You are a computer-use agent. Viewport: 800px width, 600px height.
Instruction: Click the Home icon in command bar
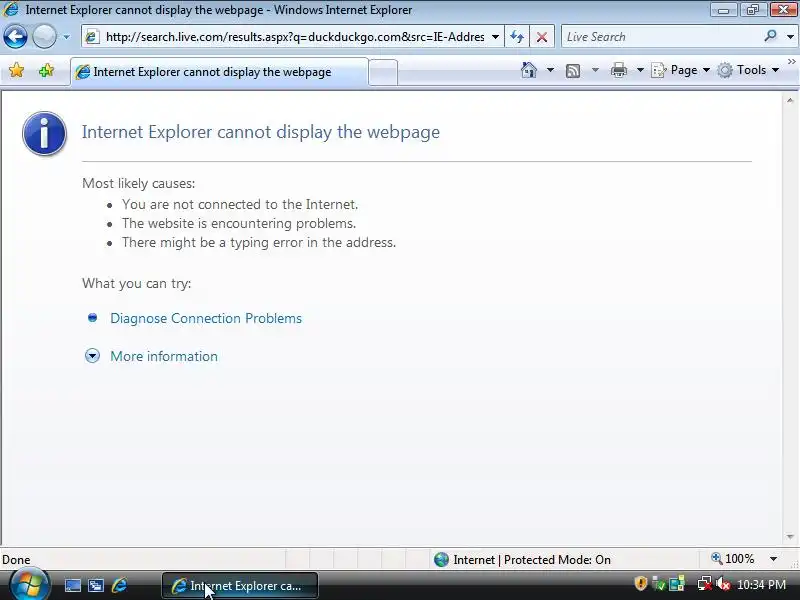(x=529, y=70)
